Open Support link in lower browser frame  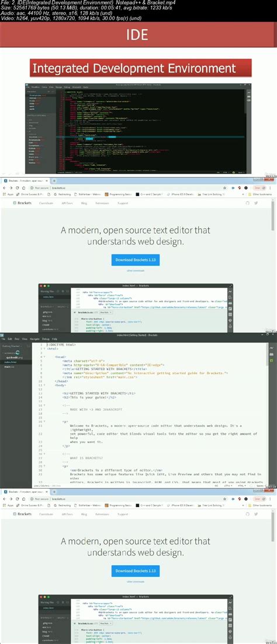123,514
